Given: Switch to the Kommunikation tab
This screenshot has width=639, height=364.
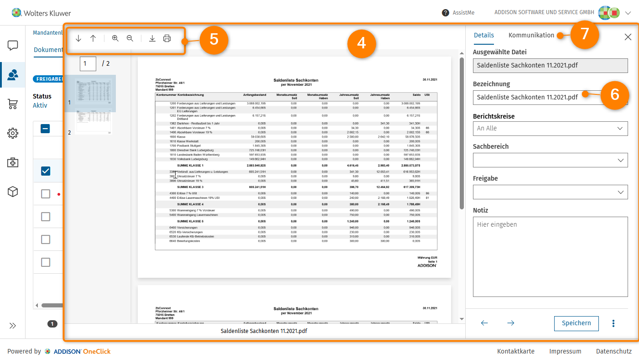Looking at the screenshot, I should coord(531,35).
